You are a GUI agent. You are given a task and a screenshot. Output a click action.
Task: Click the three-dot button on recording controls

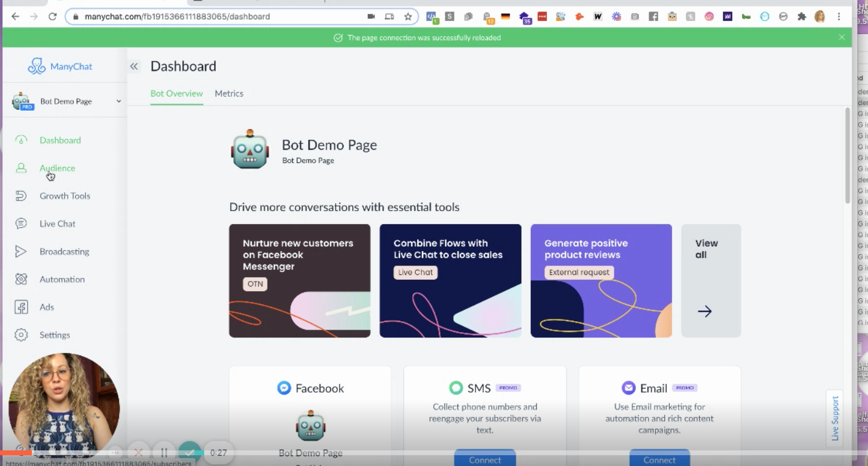tap(114, 453)
